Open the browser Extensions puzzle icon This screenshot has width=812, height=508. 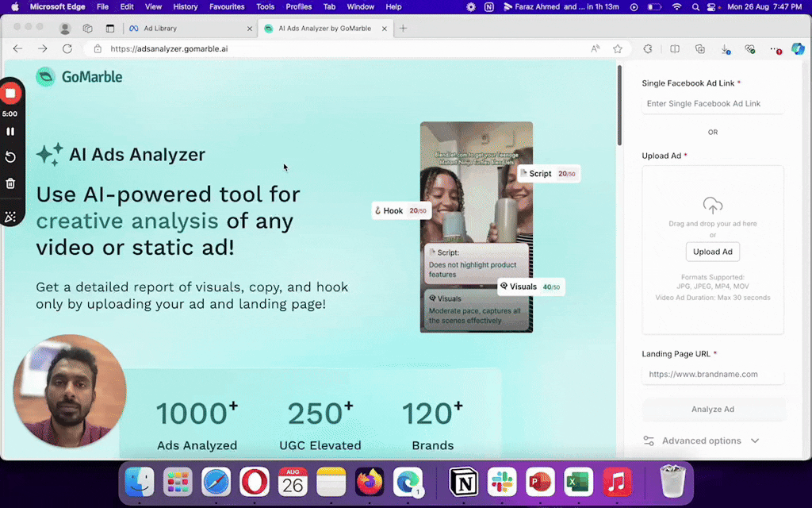(x=648, y=48)
